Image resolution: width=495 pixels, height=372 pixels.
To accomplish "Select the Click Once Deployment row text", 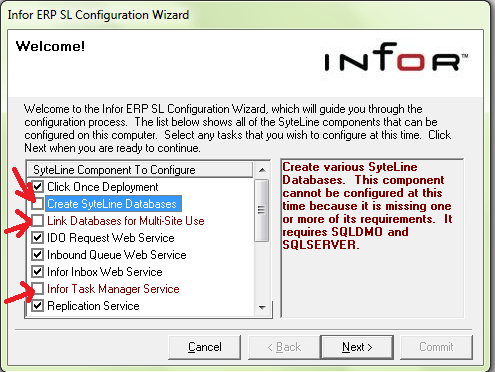I will tap(103, 187).
